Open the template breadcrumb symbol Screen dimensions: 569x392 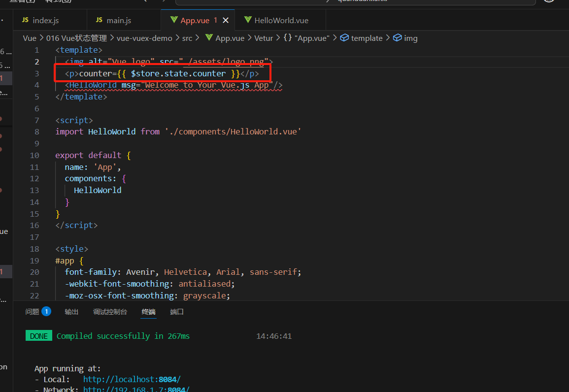click(x=367, y=38)
